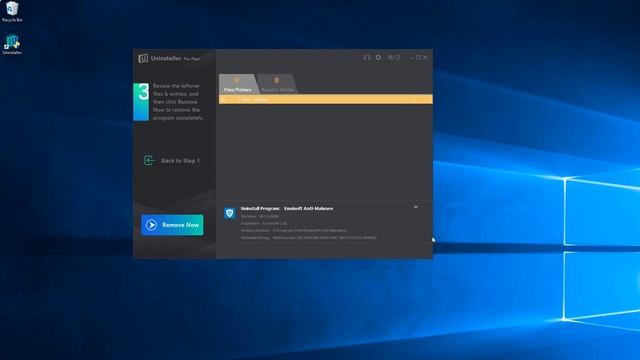The image size is (640, 360).
Task: Maximize the Uninstallor window
Action: 418,58
